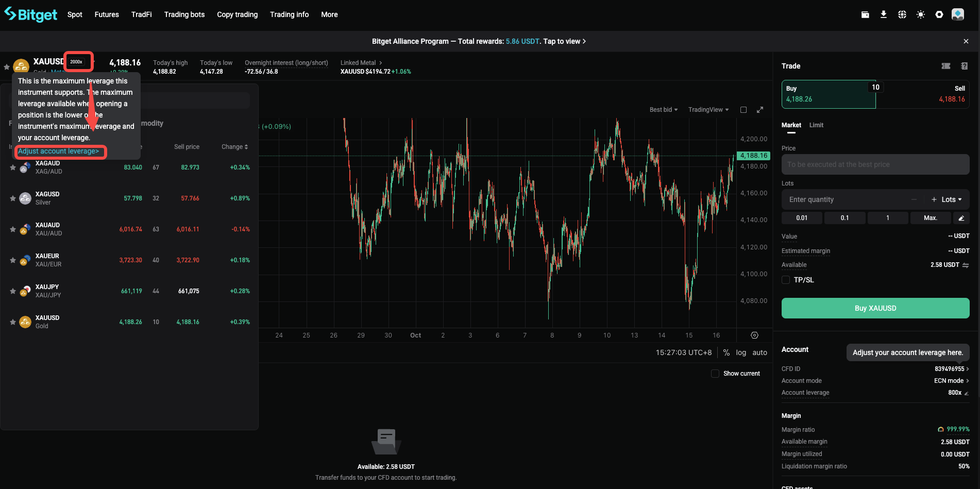
Task: Favorite the XAGUSD Silver row star
Action: tap(13, 198)
